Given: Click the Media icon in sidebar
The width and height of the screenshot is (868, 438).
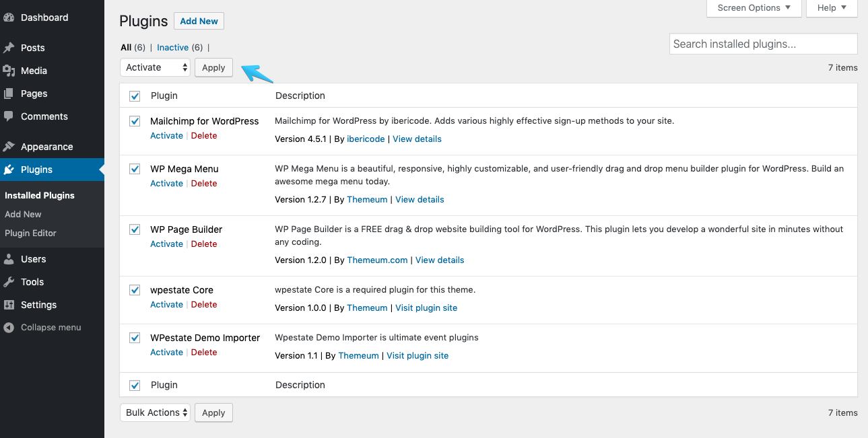Looking at the screenshot, I should click(9, 71).
